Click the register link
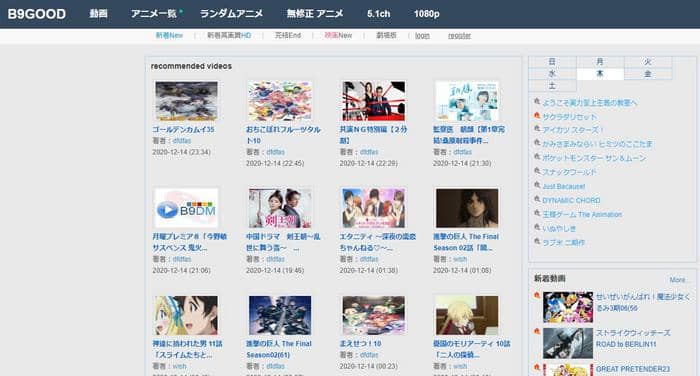Image resolution: width=700 pixels, height=376 pixels. click(x=459, y=36)
